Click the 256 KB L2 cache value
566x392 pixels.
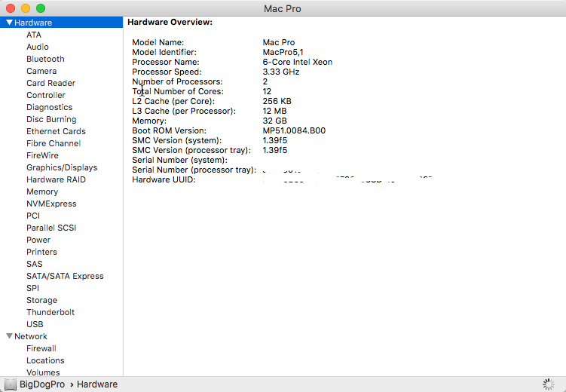277,102
